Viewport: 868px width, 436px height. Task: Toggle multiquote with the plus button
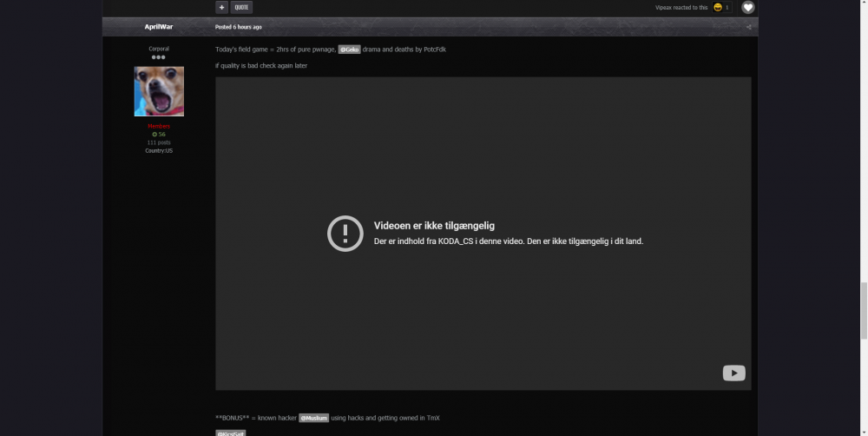pyautogui.click(x=221, y=7)
